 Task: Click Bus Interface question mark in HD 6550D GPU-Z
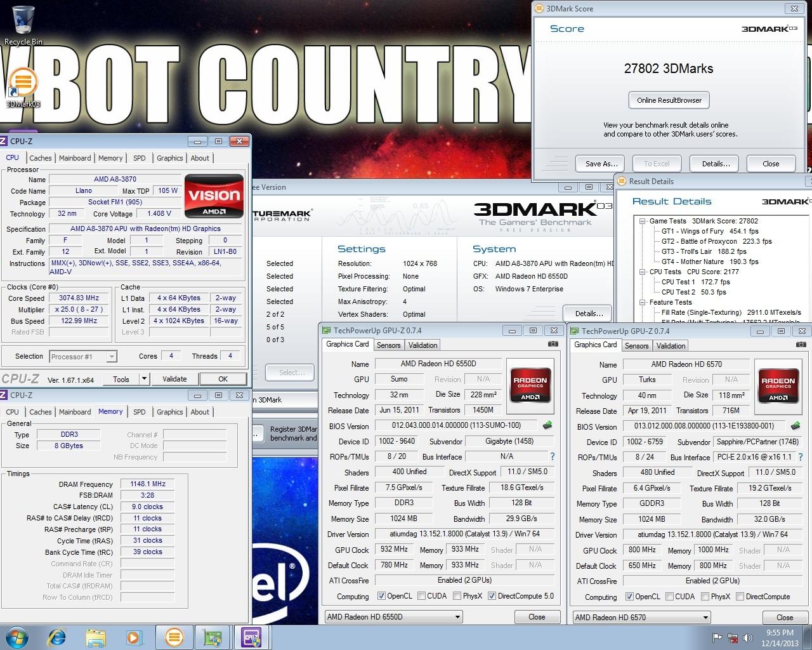(x=552, y=456)
